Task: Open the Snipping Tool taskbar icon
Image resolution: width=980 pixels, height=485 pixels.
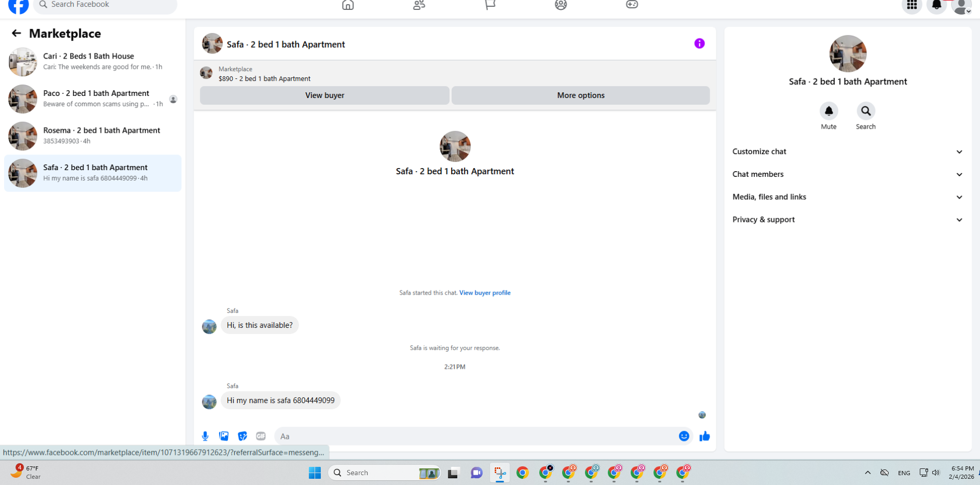Action: [499, 473]
